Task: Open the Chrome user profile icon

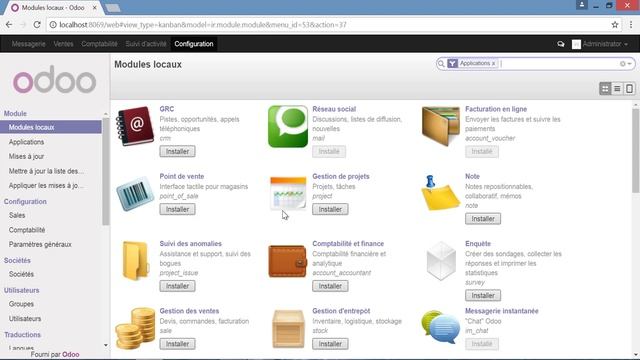Action: click(x=582, y=5)
